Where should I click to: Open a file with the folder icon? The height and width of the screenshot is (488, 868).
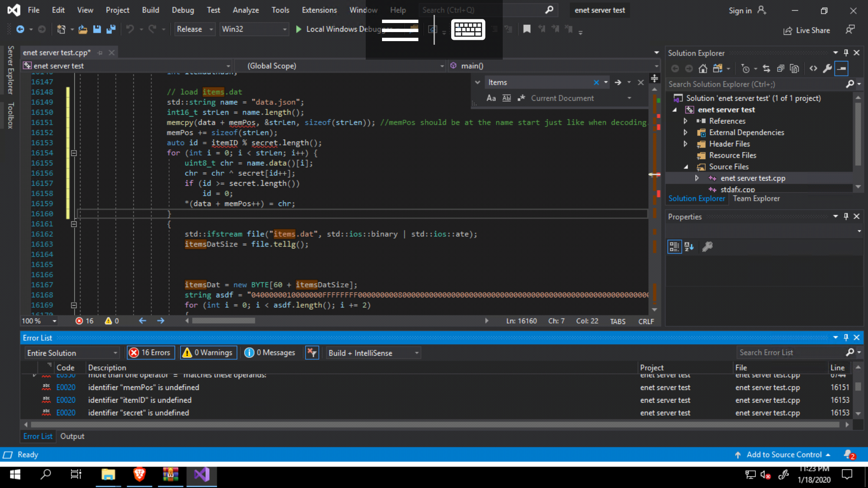coord(83,29)
